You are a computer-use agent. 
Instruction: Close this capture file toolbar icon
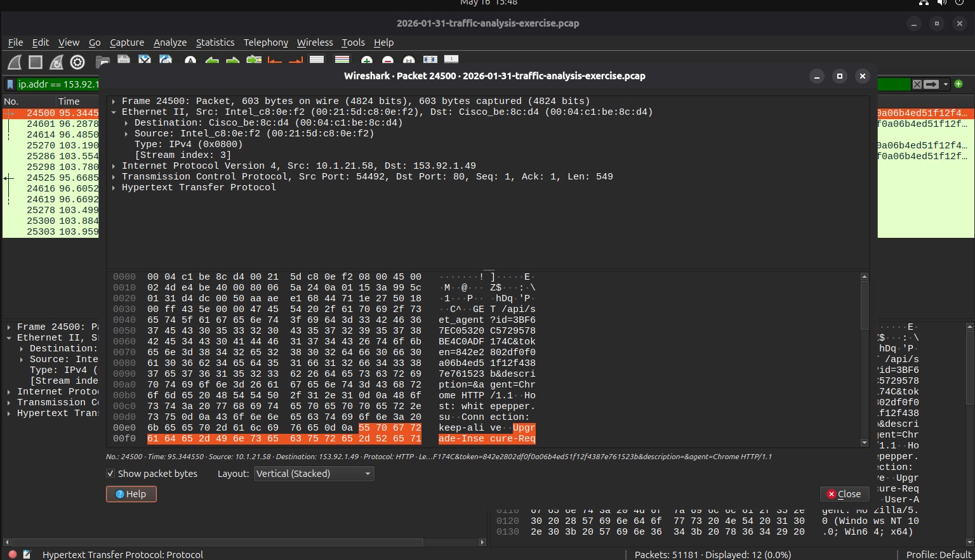pos(145,60)
